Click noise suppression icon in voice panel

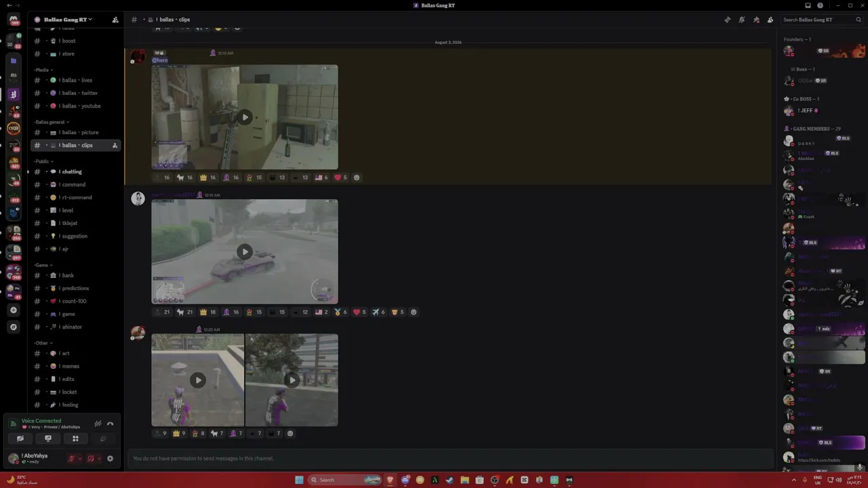click(x=98, y=424)
